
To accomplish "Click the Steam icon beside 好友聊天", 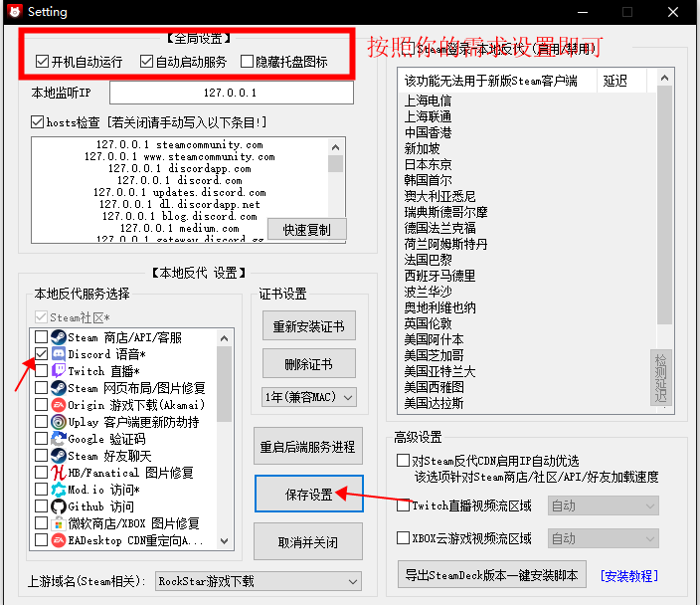I will coord(59,456).
